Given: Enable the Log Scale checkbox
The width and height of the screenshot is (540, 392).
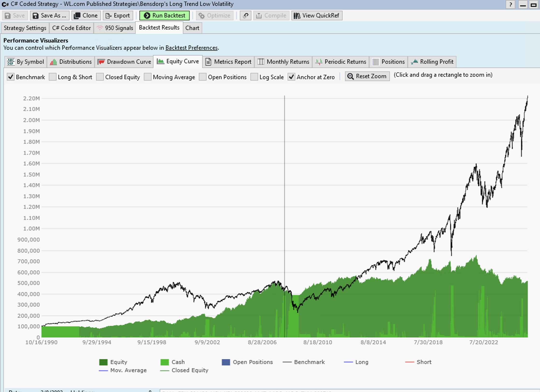Looking at the screenshot, I should pos(254,77).
